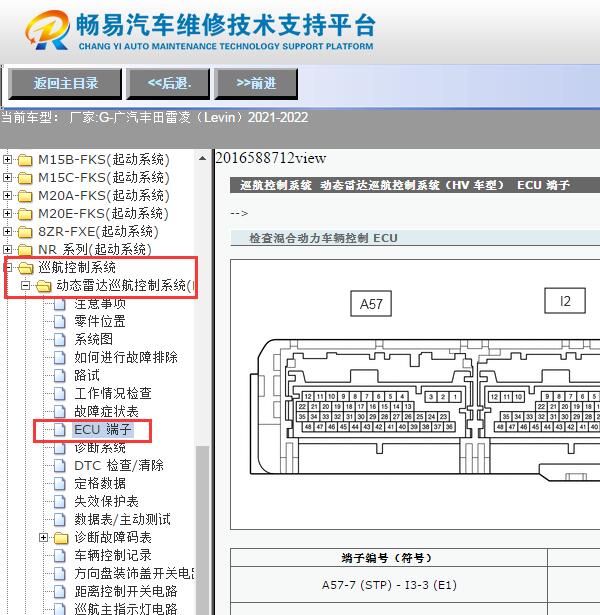
Task: Click the document icon beside 车辆控制记录
Action: coord(60,555)
